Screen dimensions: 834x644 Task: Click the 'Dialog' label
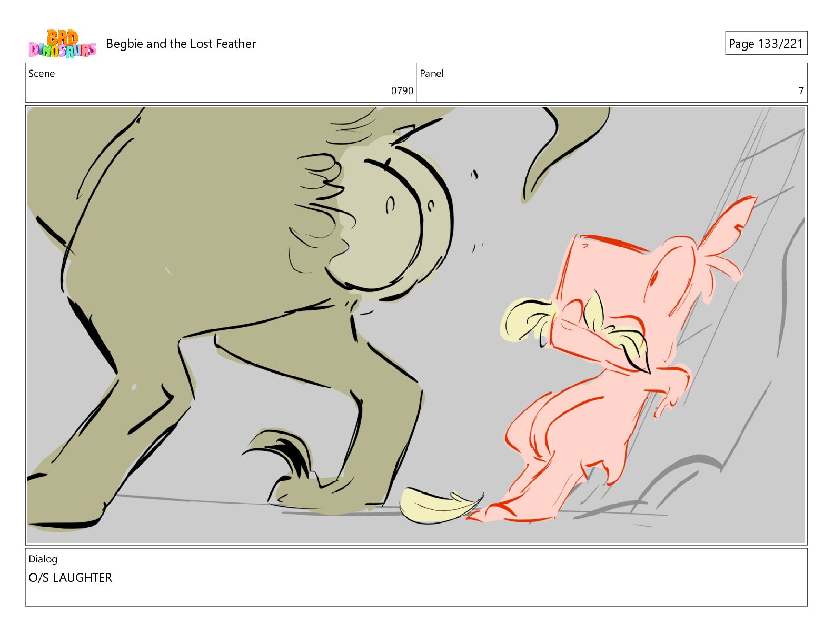click(43, 559)
